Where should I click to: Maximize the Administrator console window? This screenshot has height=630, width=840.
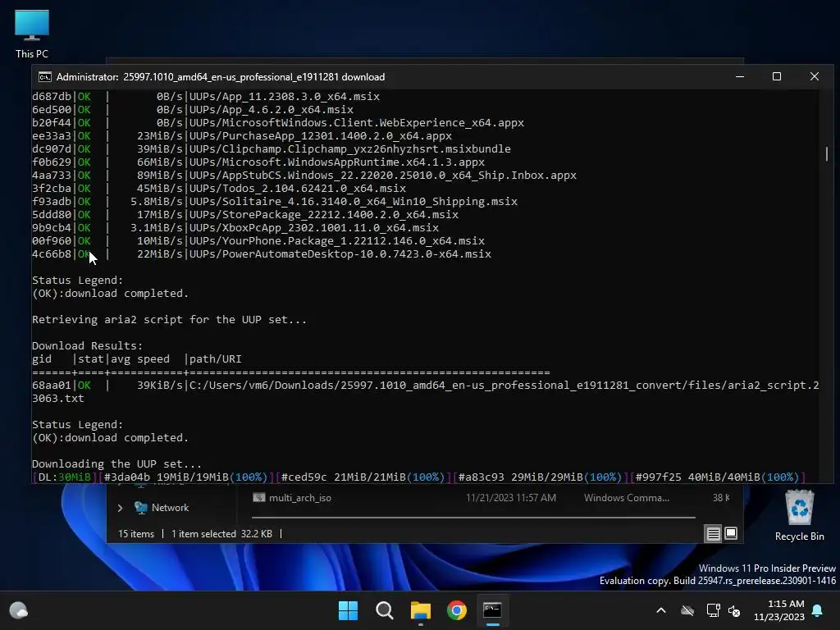pyautogui.click(x=777, y=76)
